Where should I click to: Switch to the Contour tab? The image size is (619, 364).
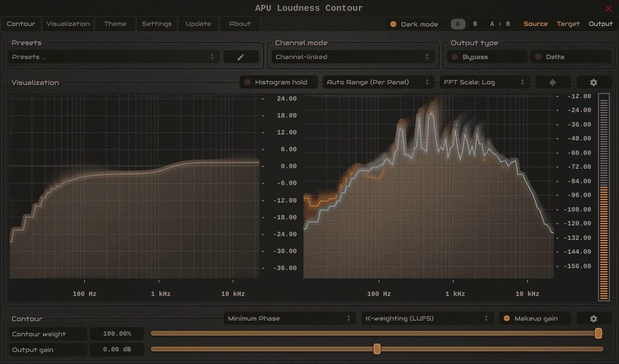pyautogui.click(x=21, y=24)
